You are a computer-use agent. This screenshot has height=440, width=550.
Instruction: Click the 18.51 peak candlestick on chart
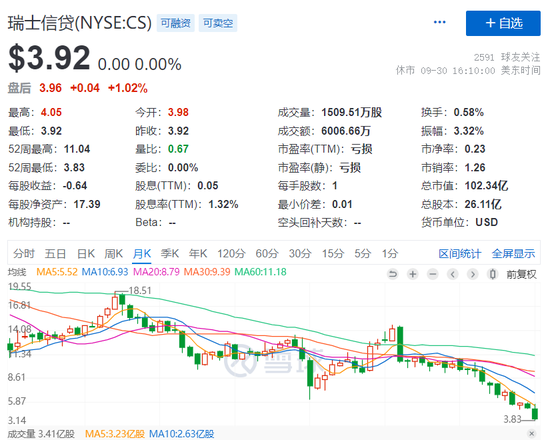[115, 302]
